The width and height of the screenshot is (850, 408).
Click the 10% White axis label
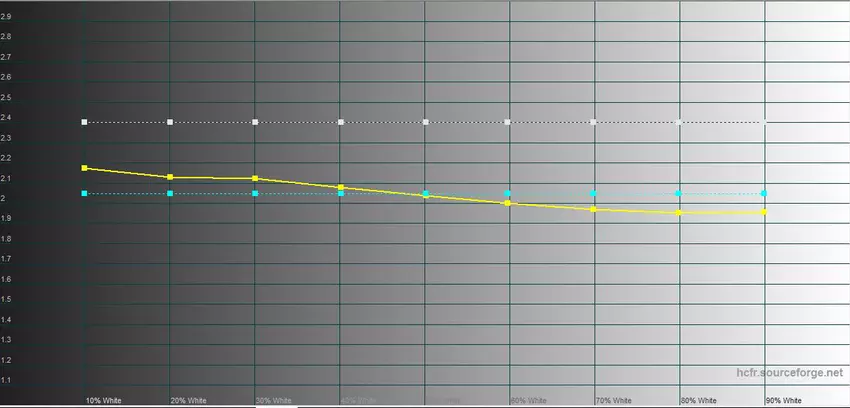click(x=103, y=400)
